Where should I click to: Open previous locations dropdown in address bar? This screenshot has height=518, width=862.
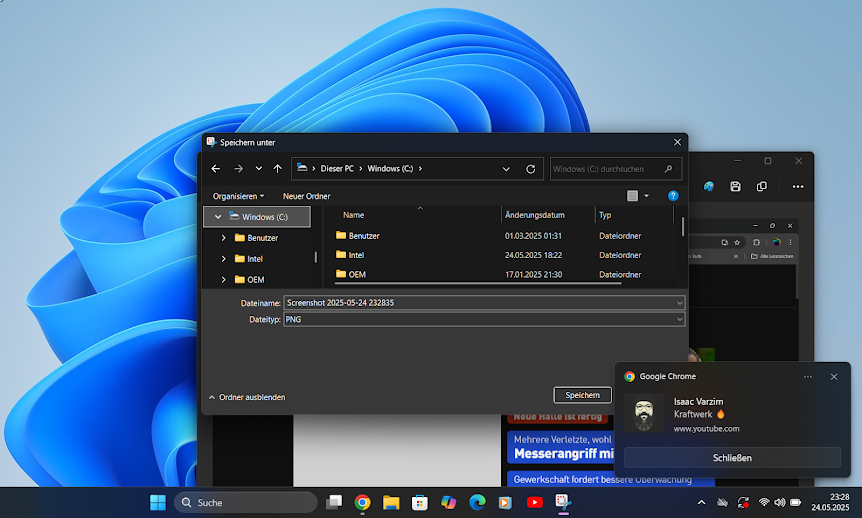[506, 169]
